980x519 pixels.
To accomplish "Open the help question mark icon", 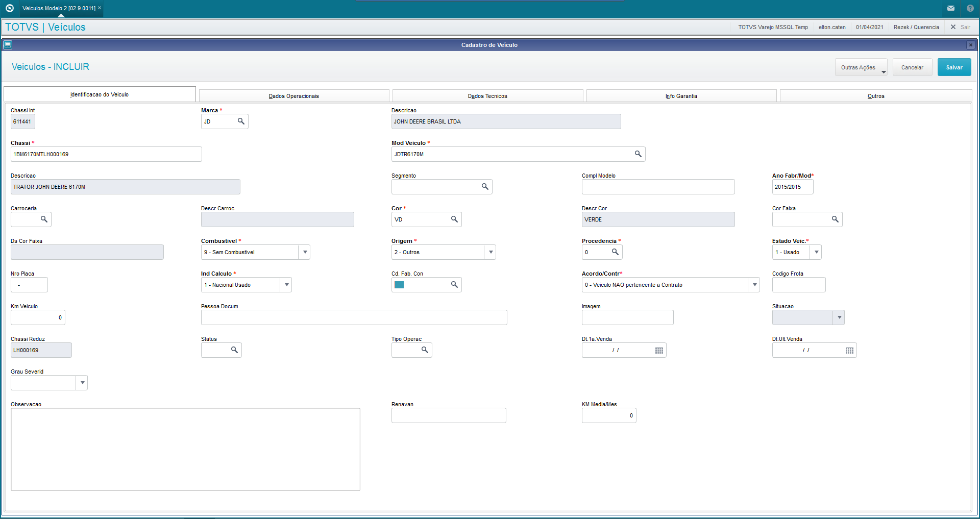I will [970, 8].
